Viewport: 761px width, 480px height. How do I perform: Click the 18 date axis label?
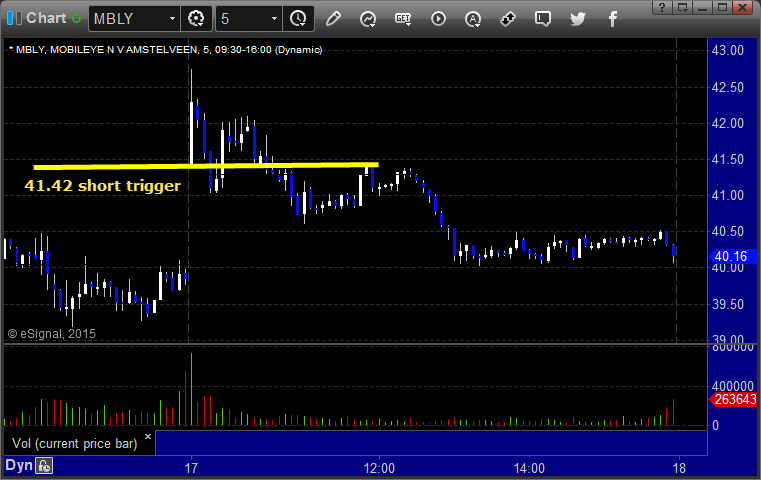[679, 468]
